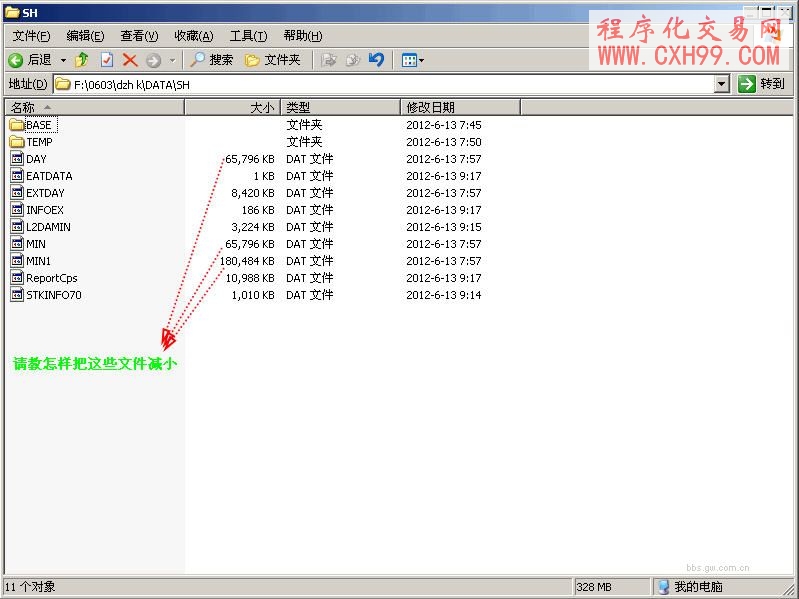Viewport: 799px width, 599px height.
Task: Click the Go (转到) button
Action: [x=762, y=85]
